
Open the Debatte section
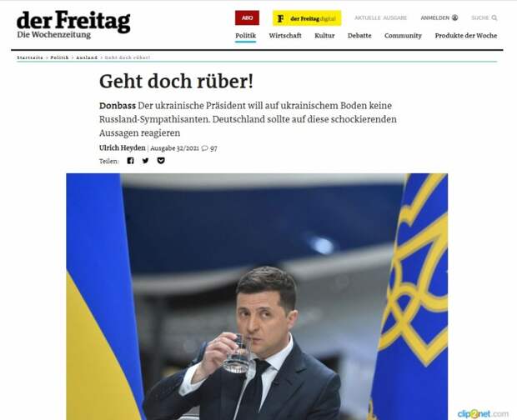[359, 36]
